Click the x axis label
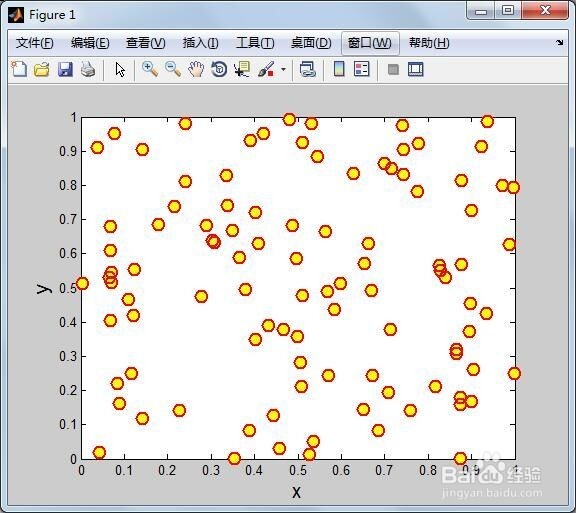The image size is (576, 513). tap(296, 491)
